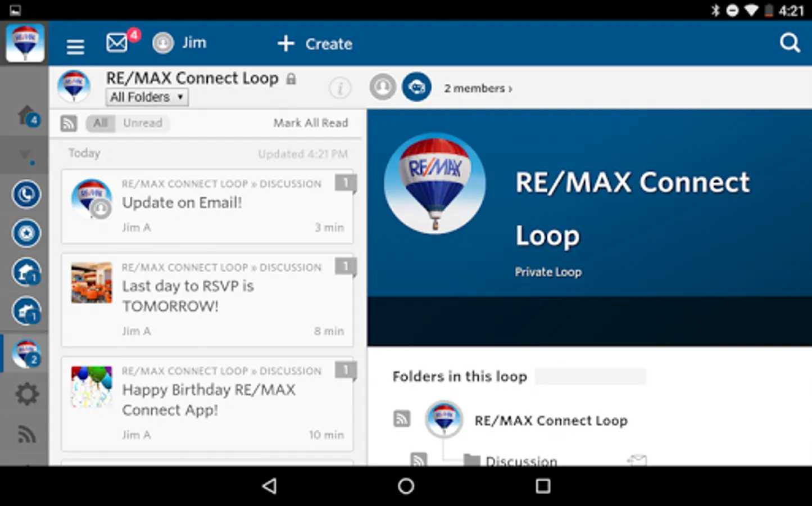Tap the RE/MAX balloon app logo
The height and width of the screenshot is (506, 812).
point(25,43)
